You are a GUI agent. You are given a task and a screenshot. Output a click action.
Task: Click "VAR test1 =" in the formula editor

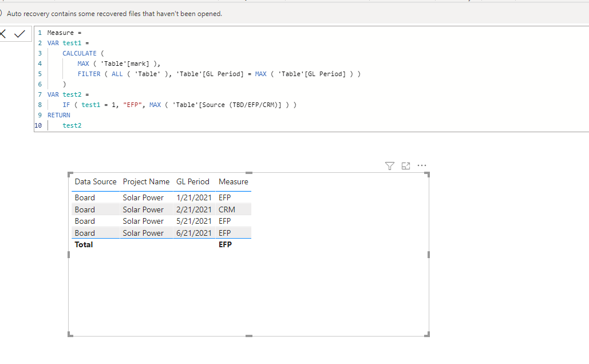point(68,43)
